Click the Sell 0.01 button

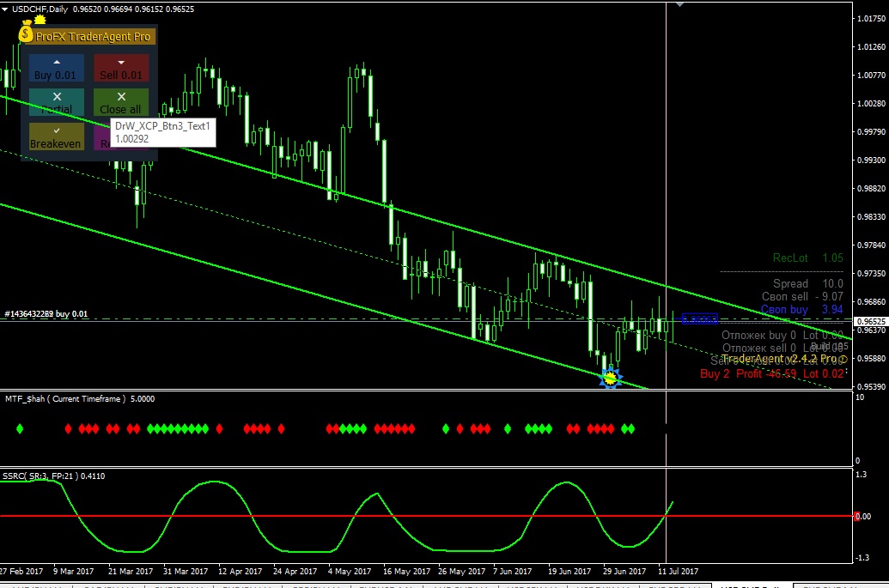[121, 68]
